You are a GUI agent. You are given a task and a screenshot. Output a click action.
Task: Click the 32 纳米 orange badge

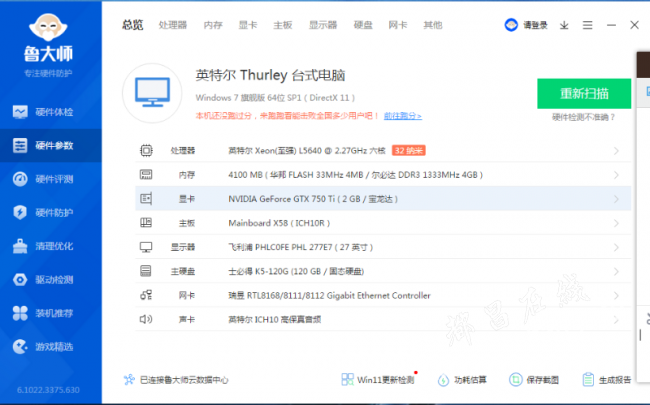point(409,150)
